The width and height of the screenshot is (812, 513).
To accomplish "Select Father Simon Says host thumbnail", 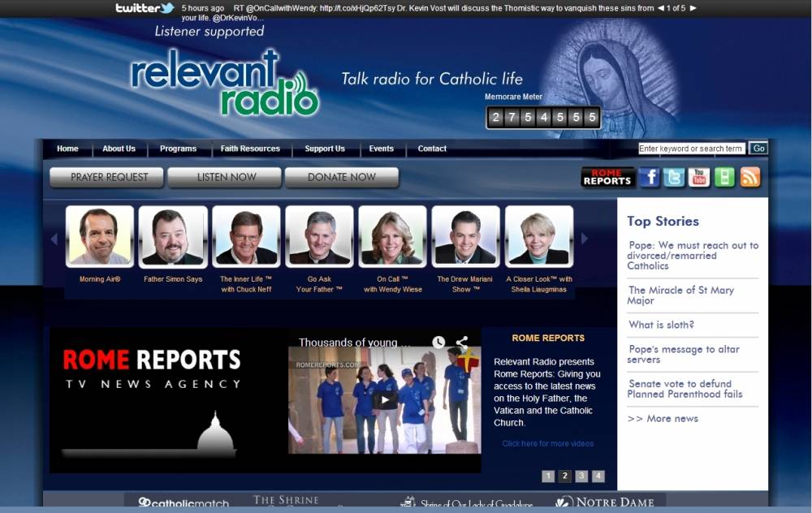I will pyautogui.click(x=173, y=236).
